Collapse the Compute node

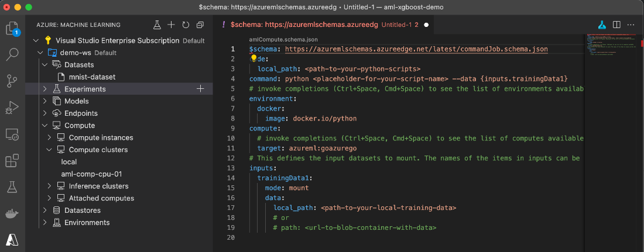tap(44, 126)
